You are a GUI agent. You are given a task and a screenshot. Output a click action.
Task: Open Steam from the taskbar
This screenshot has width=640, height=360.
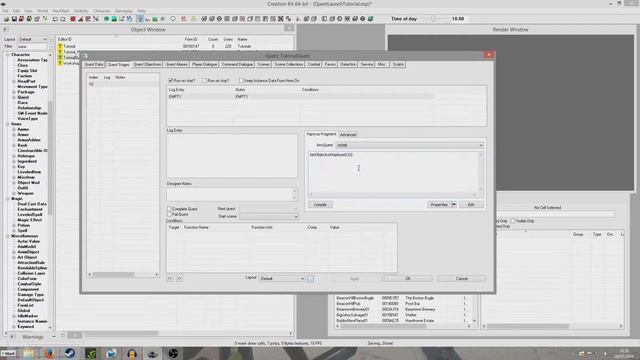tap(70, 353)
